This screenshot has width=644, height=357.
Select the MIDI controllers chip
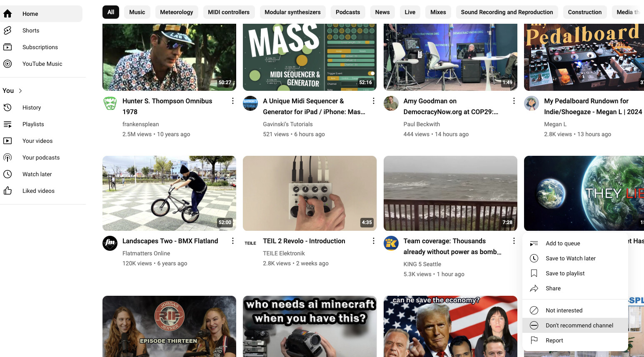click(x=229, y=12)
